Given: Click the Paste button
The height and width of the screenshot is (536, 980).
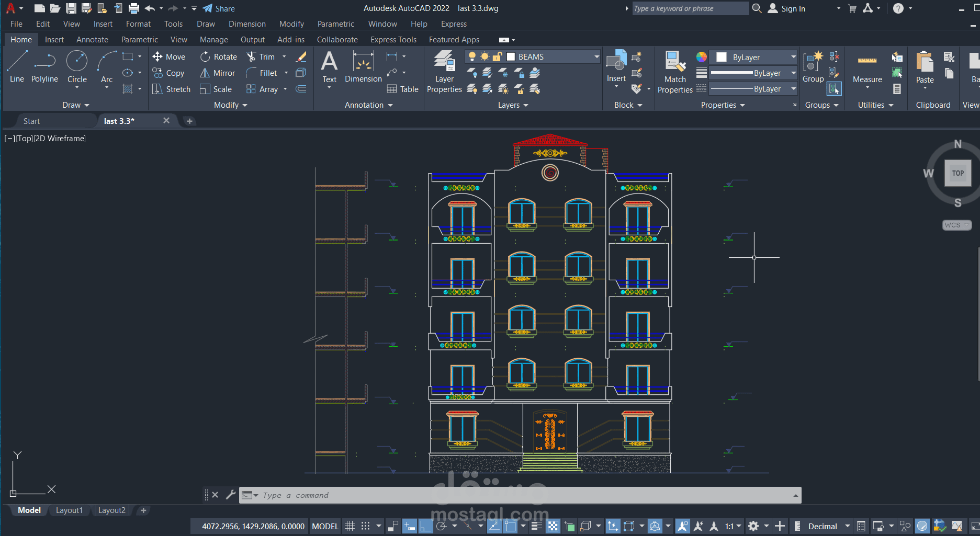Looking at the screenshot, I should click(925, 67).
